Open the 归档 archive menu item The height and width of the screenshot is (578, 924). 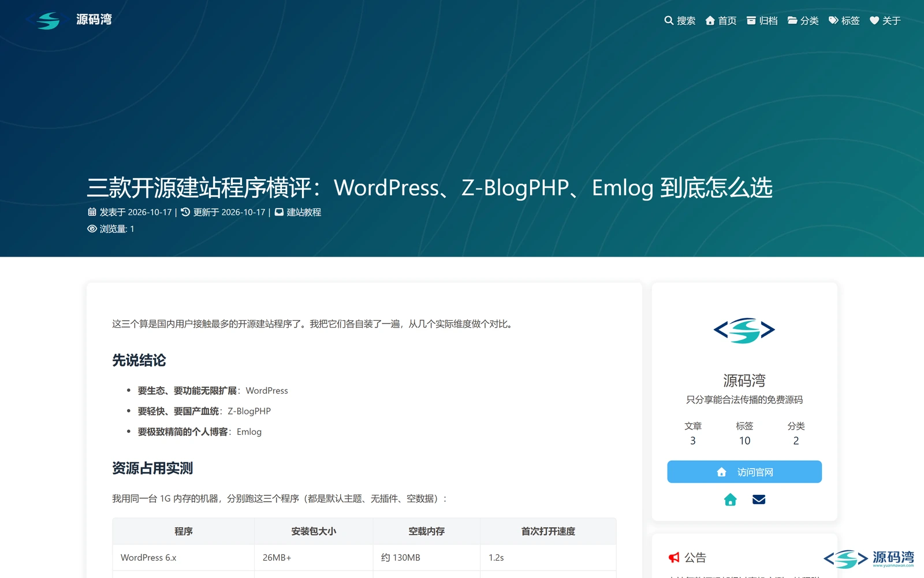[x=762, y=21]
